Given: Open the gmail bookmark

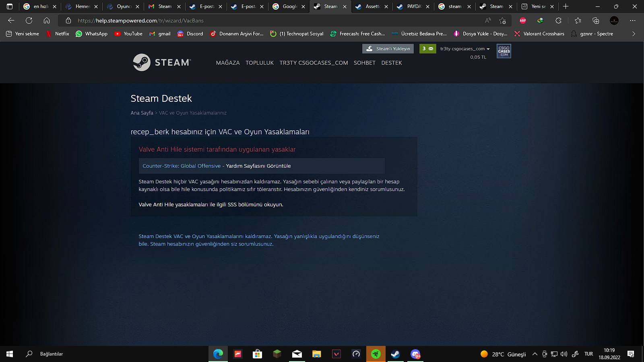Looking at the screenshot, I should point(160,34).
